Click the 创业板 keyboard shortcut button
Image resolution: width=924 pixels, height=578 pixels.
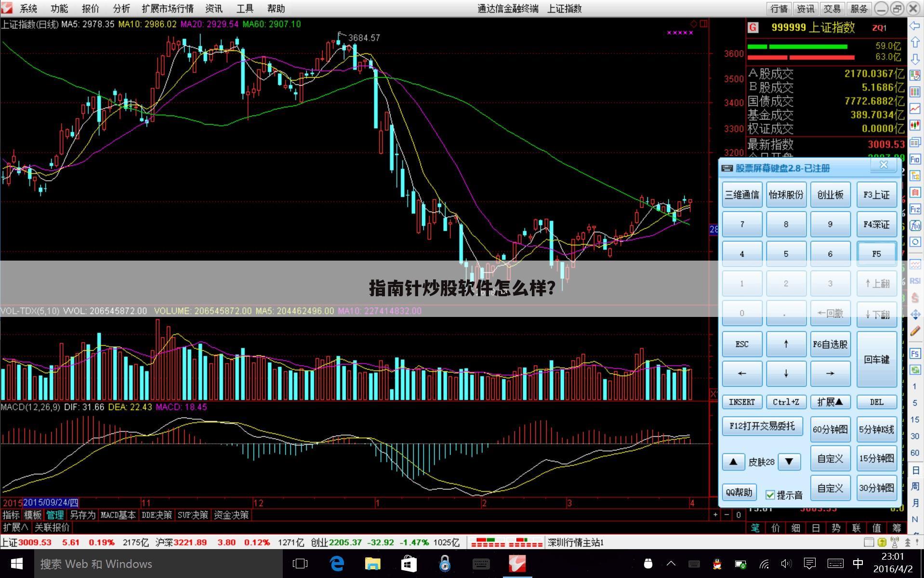tap(830, 195)
